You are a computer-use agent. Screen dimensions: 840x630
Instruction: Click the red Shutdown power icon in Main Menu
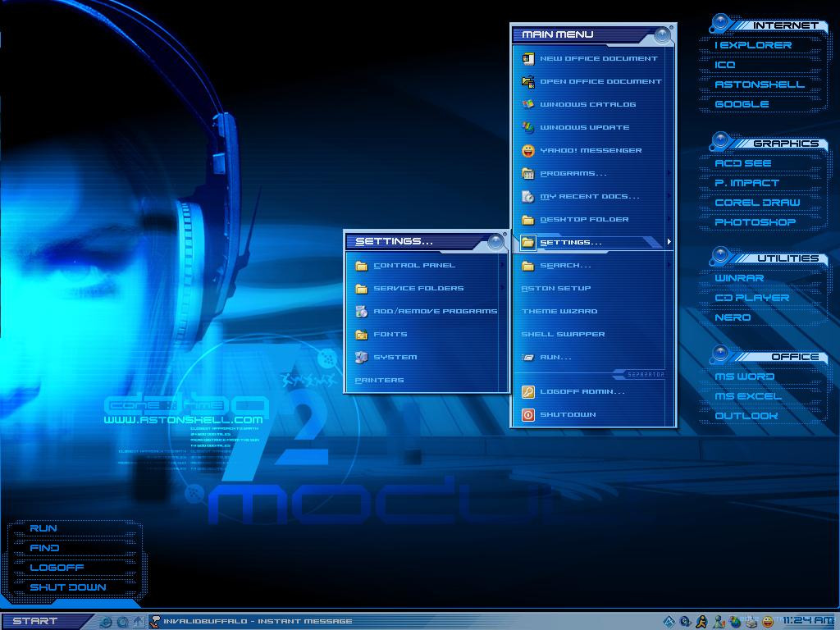point(528,414)
